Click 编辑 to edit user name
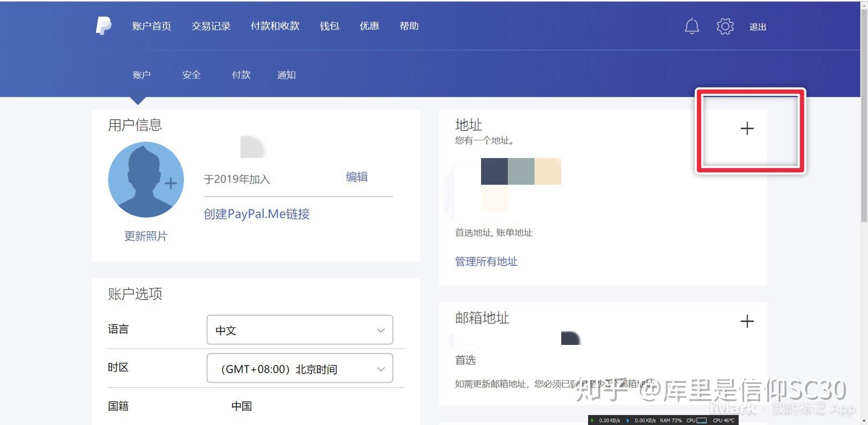 pos(356,177)
